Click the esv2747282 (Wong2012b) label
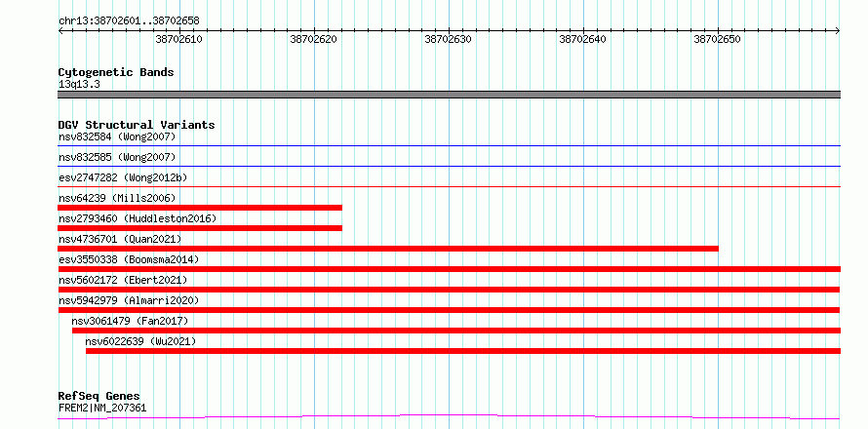This screenshot has width=868, height=429. click(x=123, y=178)
